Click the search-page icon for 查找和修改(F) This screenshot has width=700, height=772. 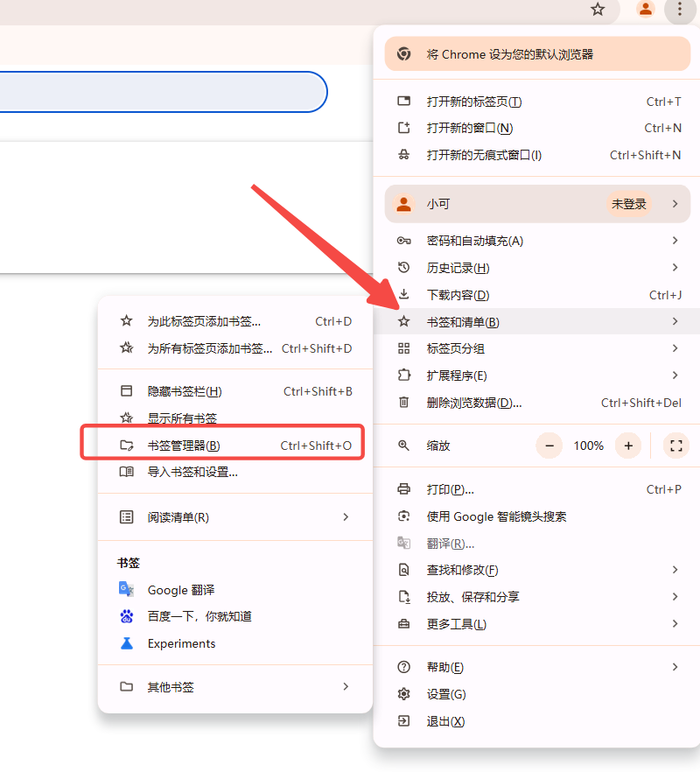point(403,570)
